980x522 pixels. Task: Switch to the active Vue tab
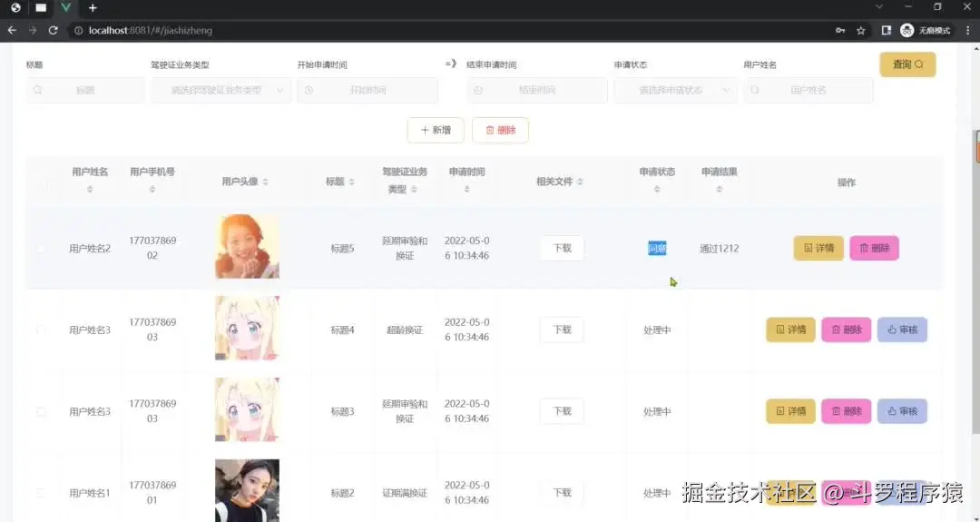pyautogui.click(x=65, y=7)
